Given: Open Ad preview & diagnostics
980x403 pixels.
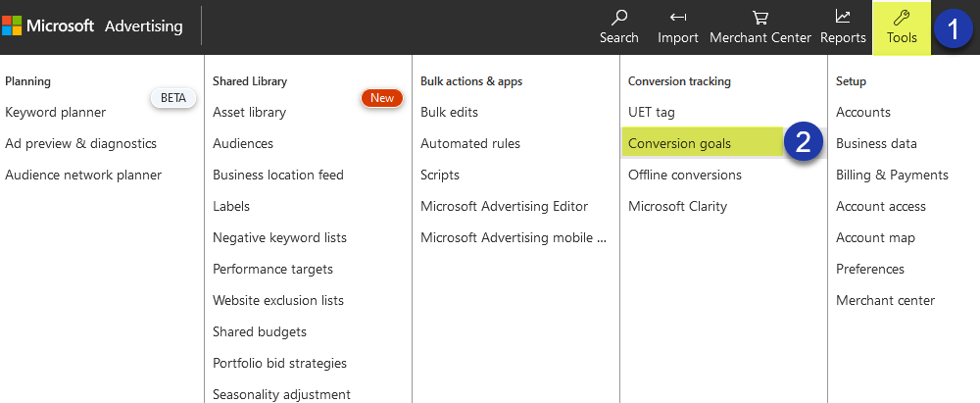Looking at the screenshot, I should pyautogui.click(x=80, y=143).
